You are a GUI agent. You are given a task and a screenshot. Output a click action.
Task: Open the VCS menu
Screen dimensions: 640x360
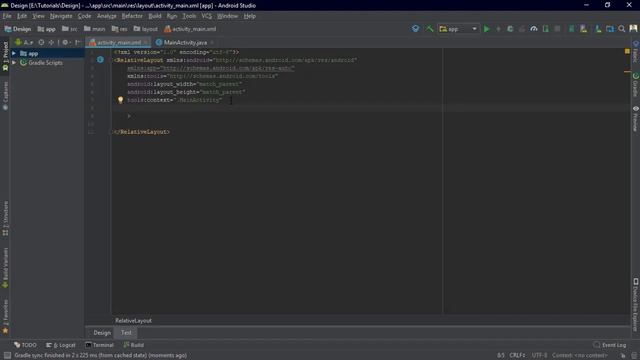pos(207,16)
